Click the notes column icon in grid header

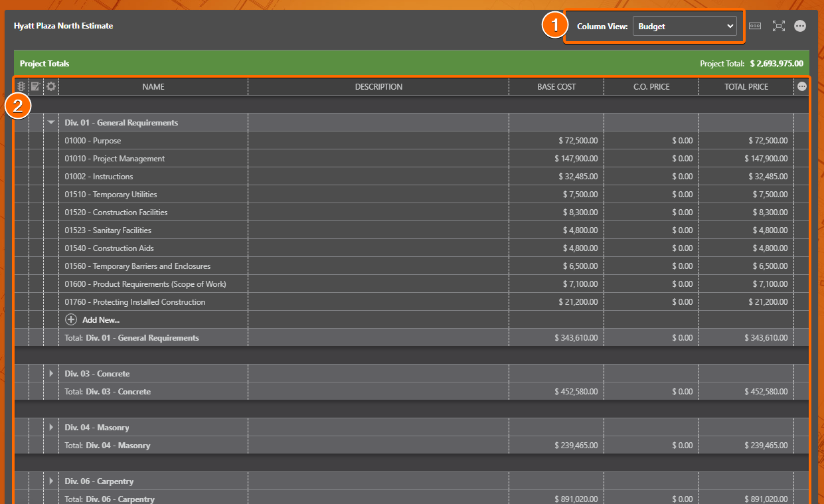34,86
